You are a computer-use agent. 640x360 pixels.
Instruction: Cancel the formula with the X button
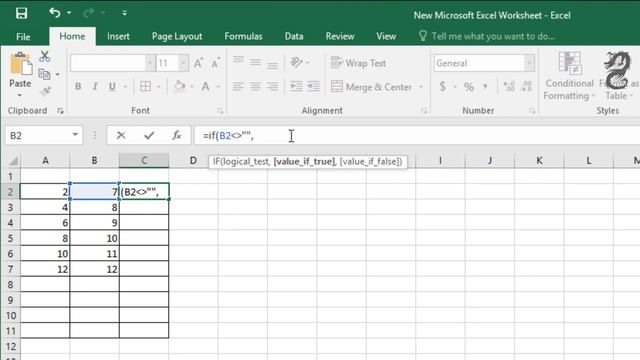pos(121,135)
